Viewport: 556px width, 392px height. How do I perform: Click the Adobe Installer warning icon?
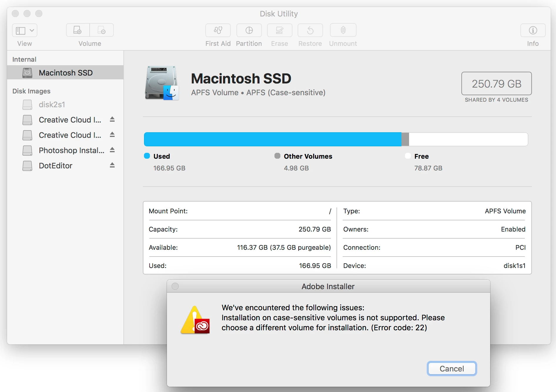coord(195,320)
